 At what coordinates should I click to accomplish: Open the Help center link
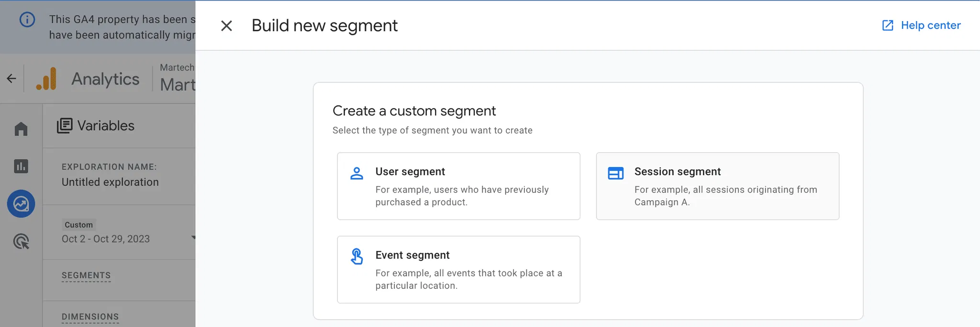click(930, 25)
